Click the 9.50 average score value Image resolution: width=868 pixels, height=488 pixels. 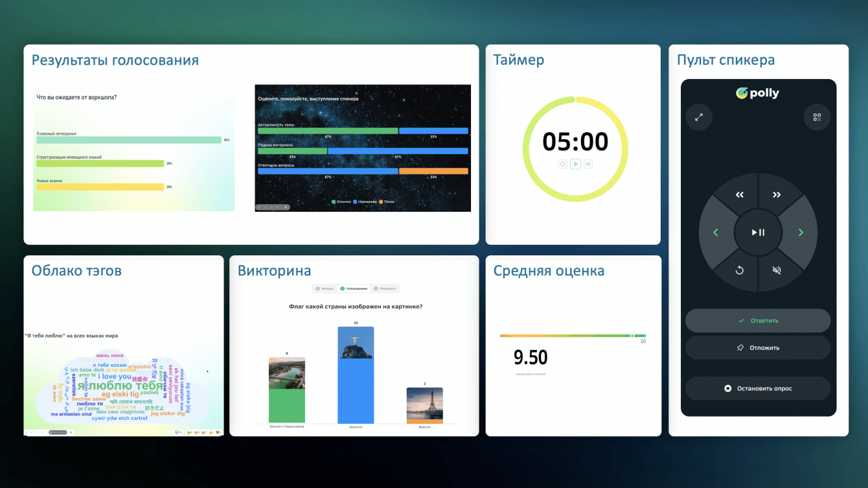pos(531,358)
